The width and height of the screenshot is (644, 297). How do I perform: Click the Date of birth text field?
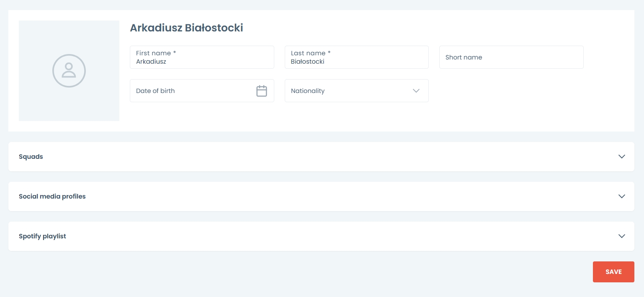click(x=193, y=91)
